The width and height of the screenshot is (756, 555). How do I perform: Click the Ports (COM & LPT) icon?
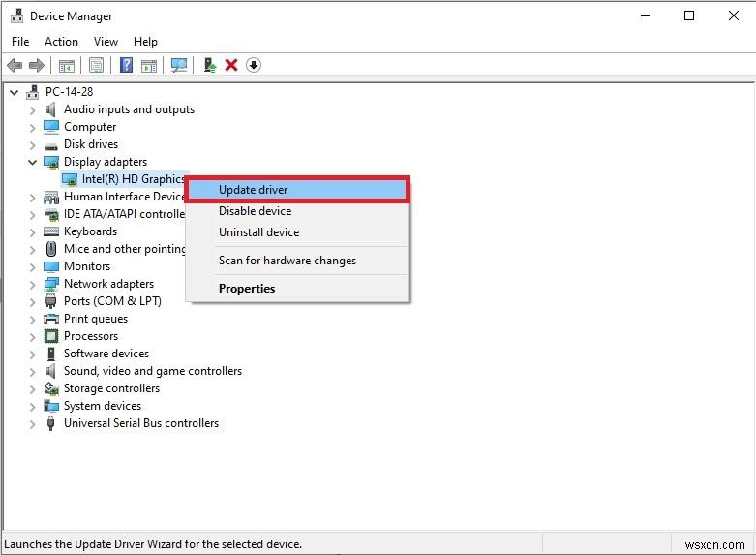pos(50,301)
